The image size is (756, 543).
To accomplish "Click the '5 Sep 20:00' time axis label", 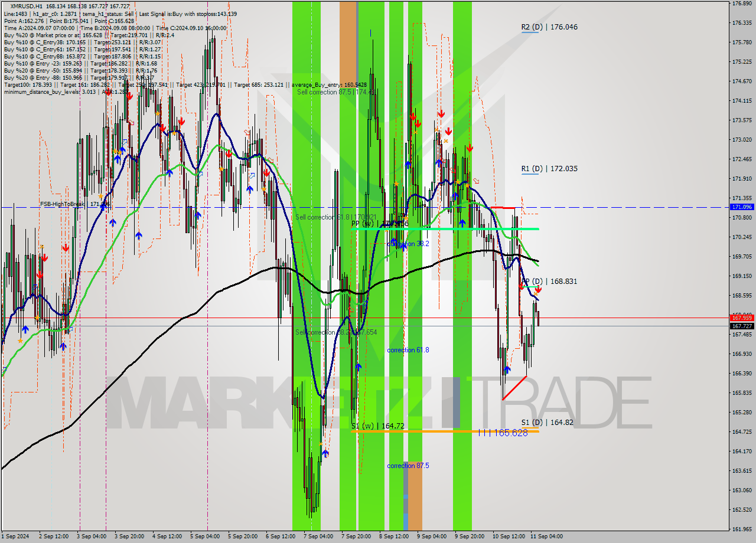I will click(x=243, y=537).
